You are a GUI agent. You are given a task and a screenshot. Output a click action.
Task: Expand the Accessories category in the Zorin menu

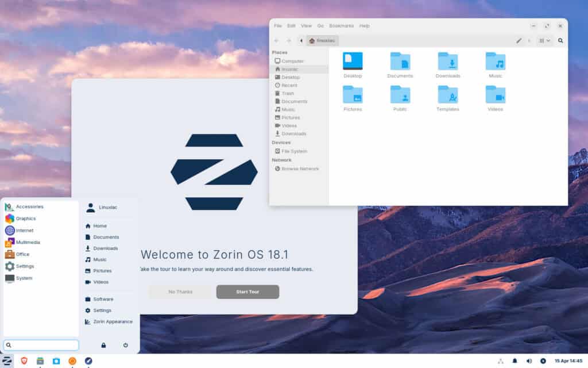tap(28, 206)
